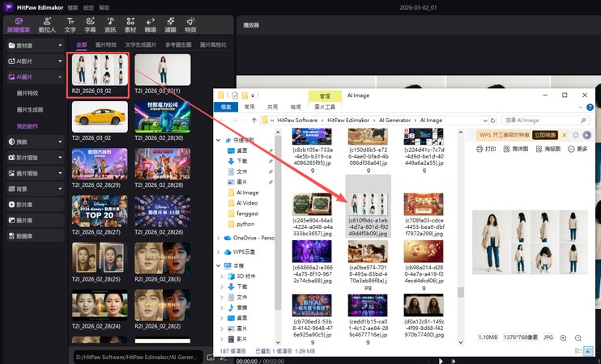This screenshot has height=364, width=601.
Task: Switch Explorer to details list view
Action: 578,350
